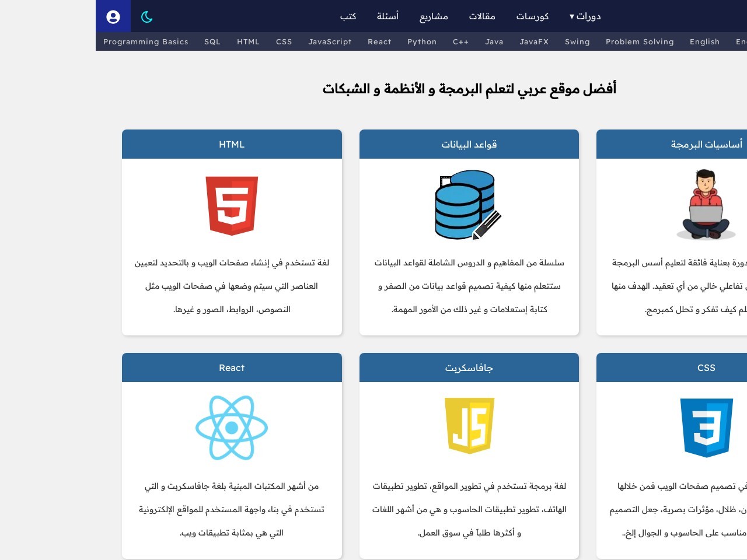Viewport: 747px width, 560px height.
Task: Select Java in the course bar
Action: (494, 41)
